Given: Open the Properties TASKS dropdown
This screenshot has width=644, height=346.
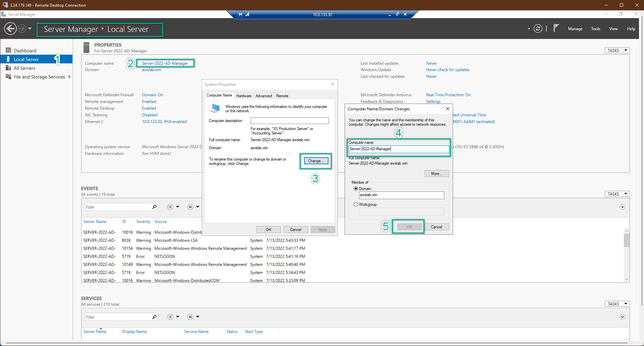Looking at the screenshot, I should [617, 50].
